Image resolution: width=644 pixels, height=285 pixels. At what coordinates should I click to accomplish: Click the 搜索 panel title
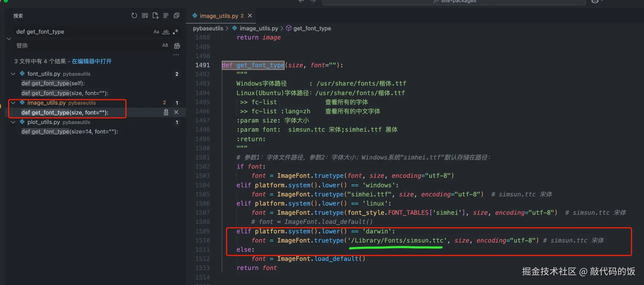pos(18,16)
